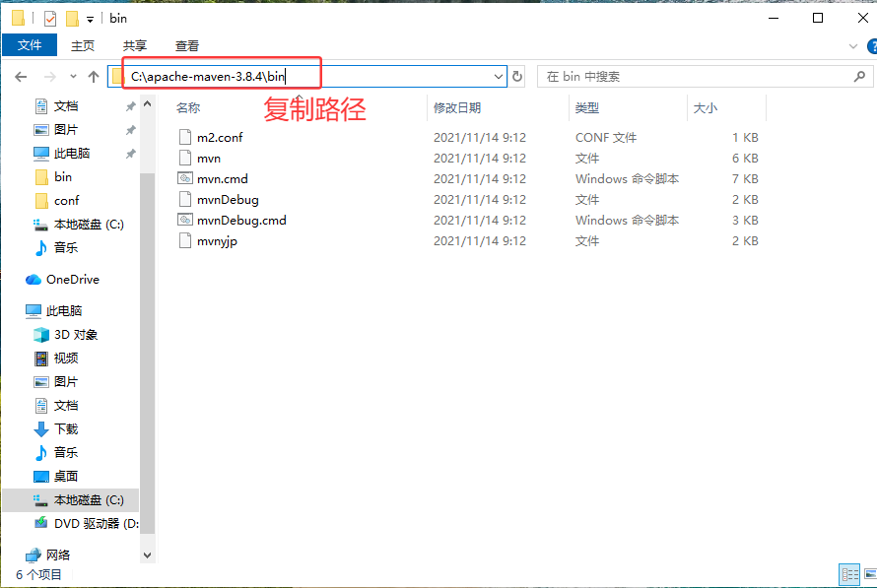The width and height of the screenshot is (877, 588).
Task: Navigate up to the parent folder
Action: (94, 76)
